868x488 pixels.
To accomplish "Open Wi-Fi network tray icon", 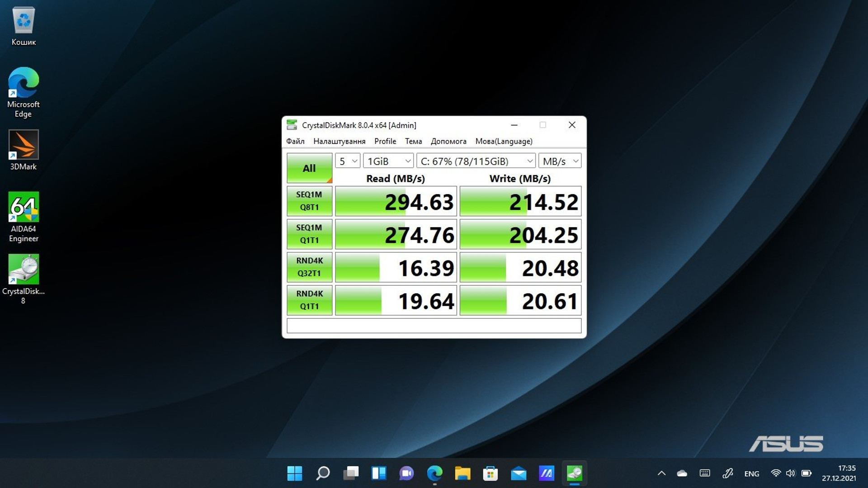I will [776, 474].
